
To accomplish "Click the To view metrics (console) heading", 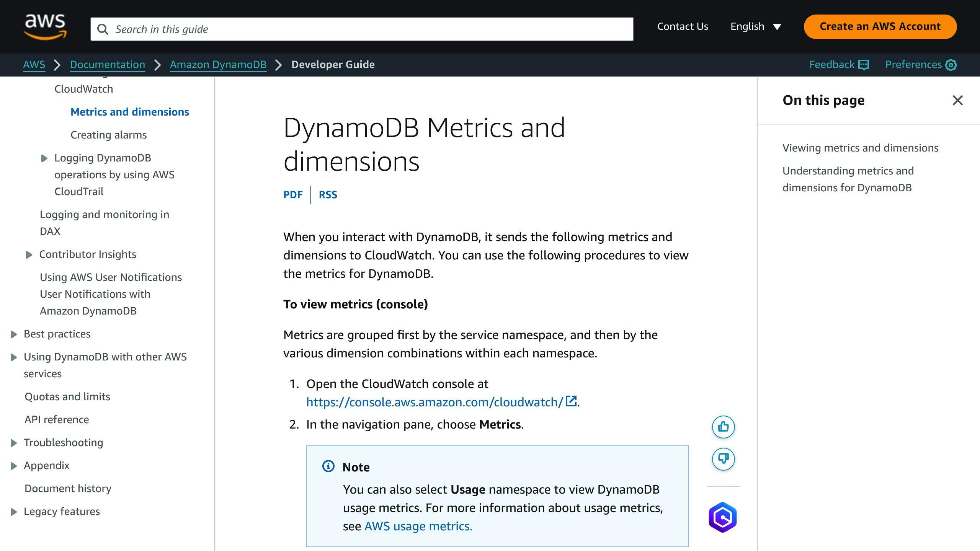I will tap(356, 304).
